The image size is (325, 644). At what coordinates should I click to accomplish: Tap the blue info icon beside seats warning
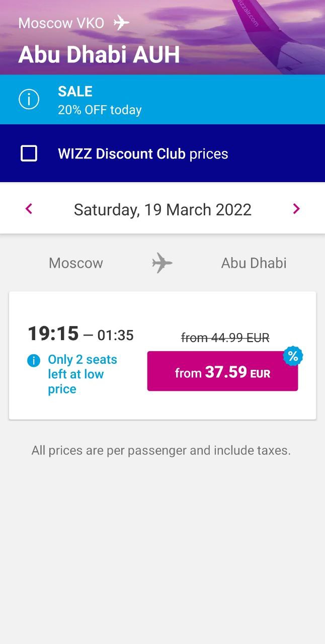click(34, 360)
